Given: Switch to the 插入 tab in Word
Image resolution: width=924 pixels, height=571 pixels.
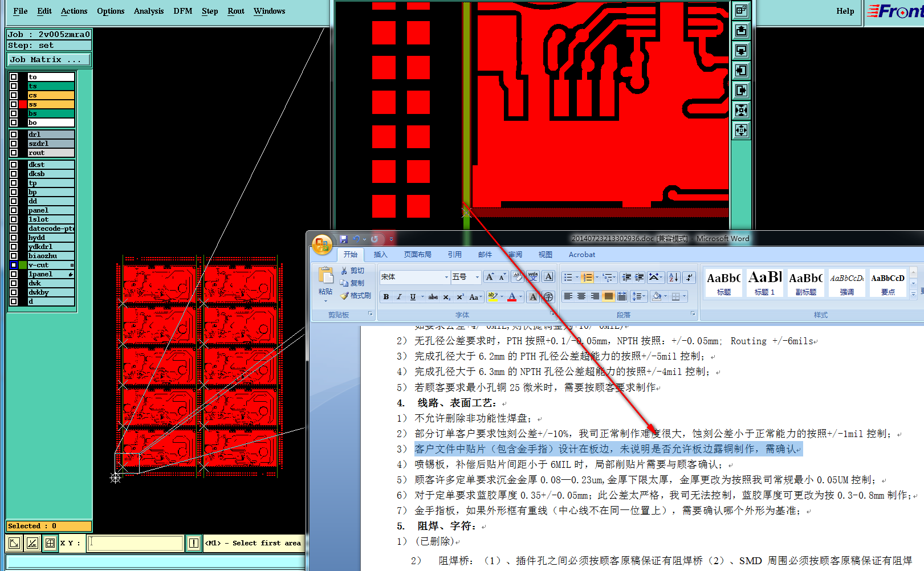Looking at the screenshot, I should (380, 255).
